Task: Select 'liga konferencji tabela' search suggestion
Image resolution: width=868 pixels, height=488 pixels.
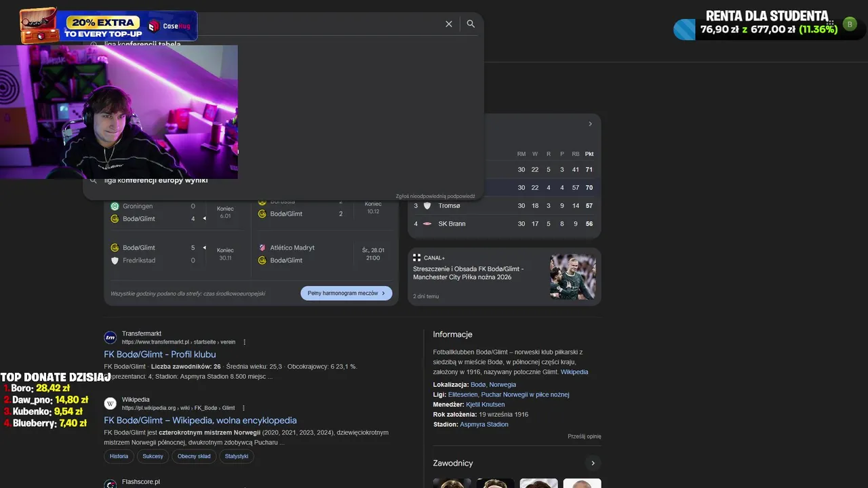Action: tap(142, 45)
